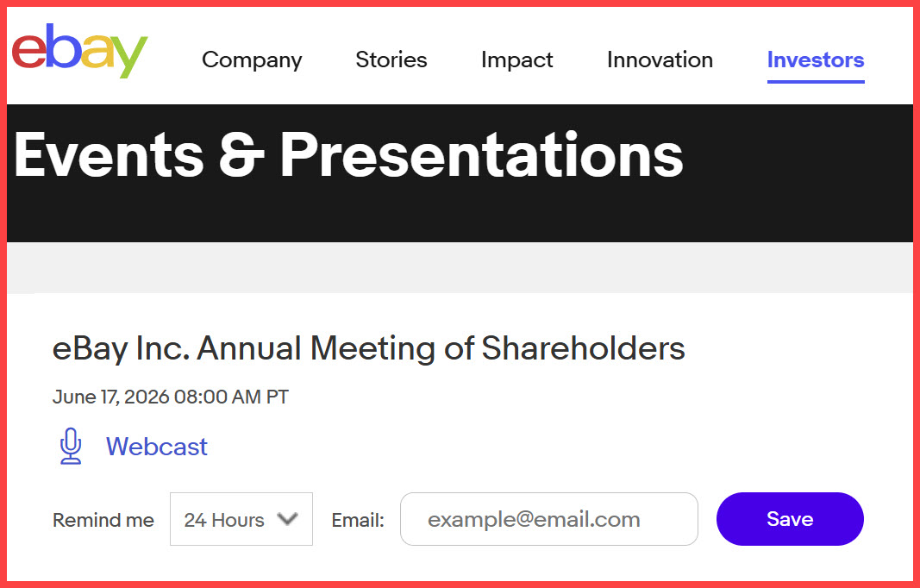Focus the Email address input field
The image size is (920, 588).
(549, 519)
